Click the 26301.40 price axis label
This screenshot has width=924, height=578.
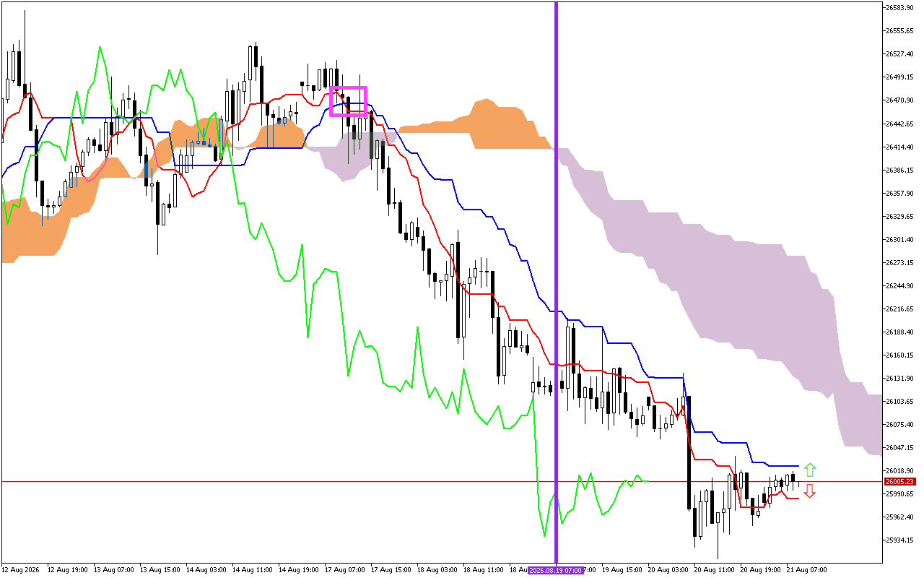[x=899, y=239]
